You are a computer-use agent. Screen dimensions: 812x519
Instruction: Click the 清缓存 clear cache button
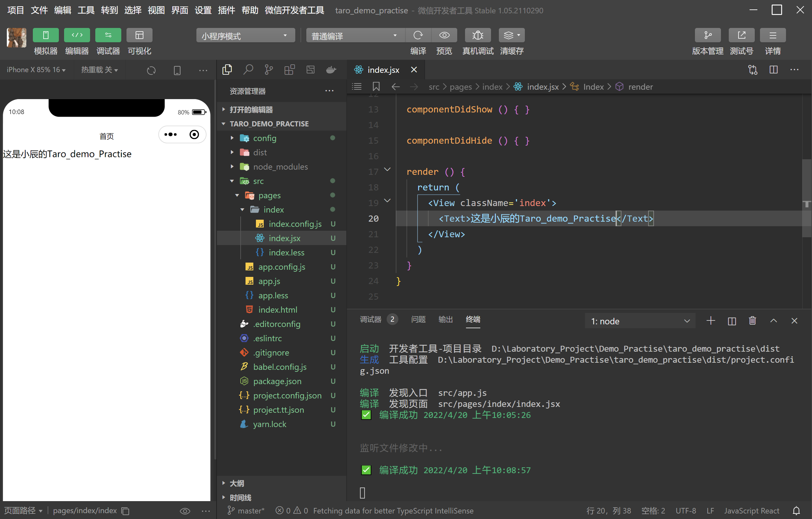[x=511, y=35]
